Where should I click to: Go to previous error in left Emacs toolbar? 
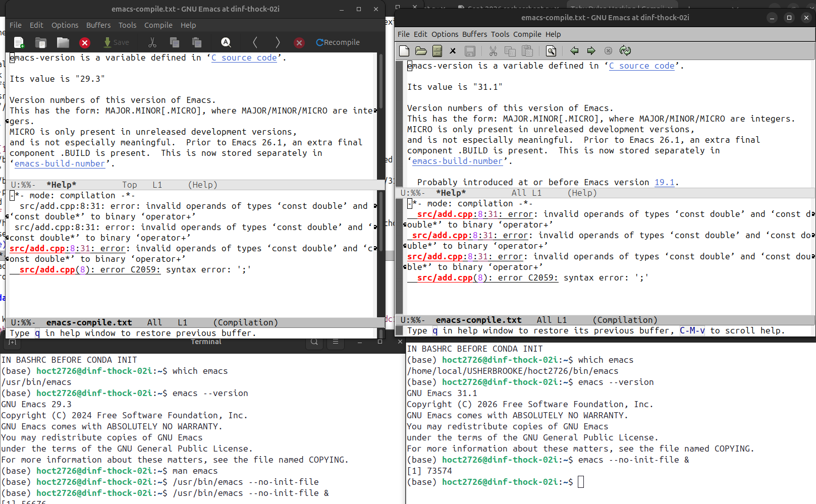point(255,42)
